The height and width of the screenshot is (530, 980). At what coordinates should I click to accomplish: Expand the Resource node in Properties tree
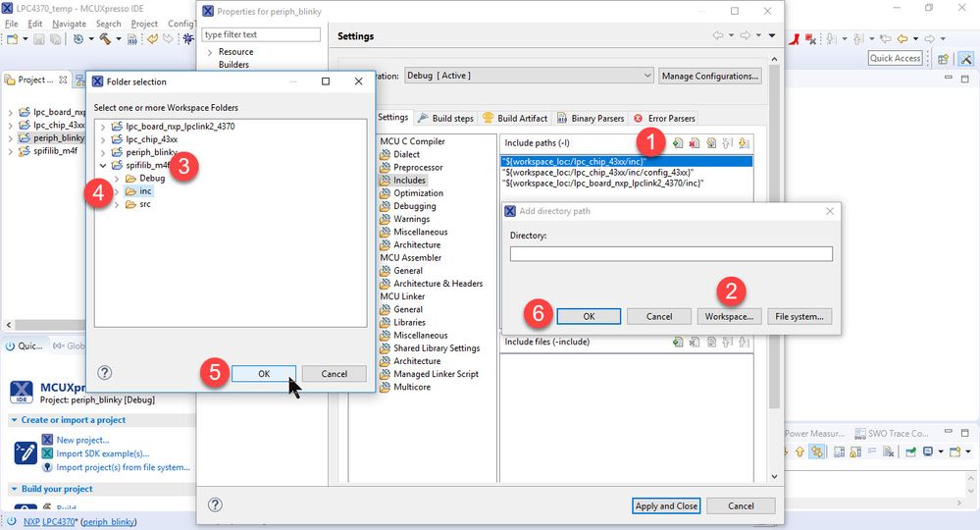tap(210, 52)
